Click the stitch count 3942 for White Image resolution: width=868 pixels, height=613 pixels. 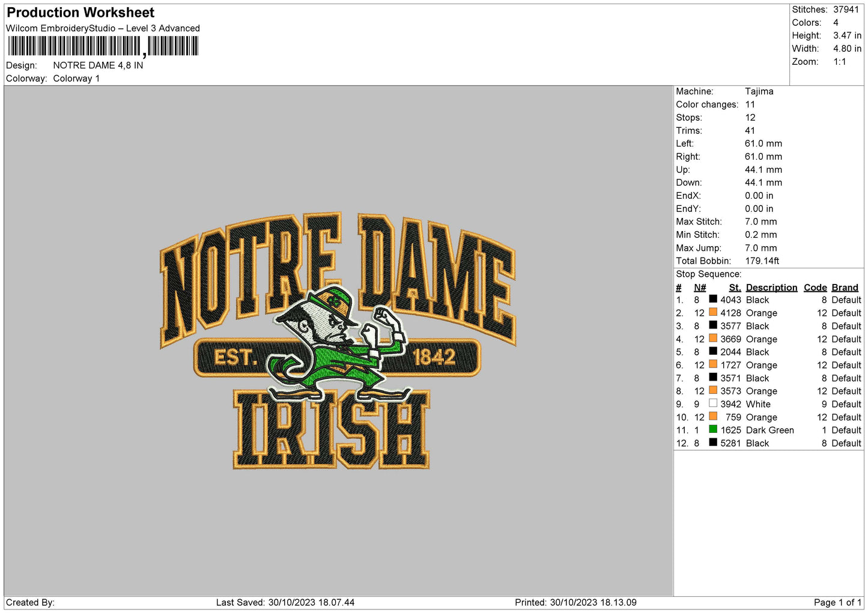(x=731, y=404)
